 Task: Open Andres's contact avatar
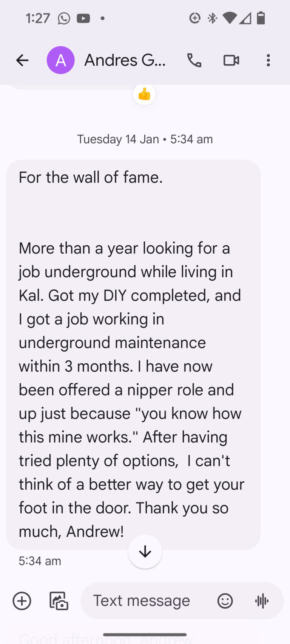tap(60, 60)
